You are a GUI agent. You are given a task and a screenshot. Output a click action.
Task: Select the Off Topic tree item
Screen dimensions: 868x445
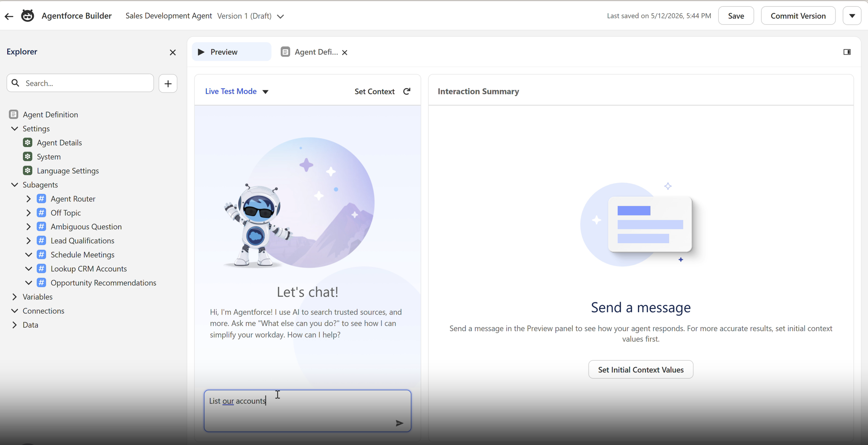pos(66,213)
